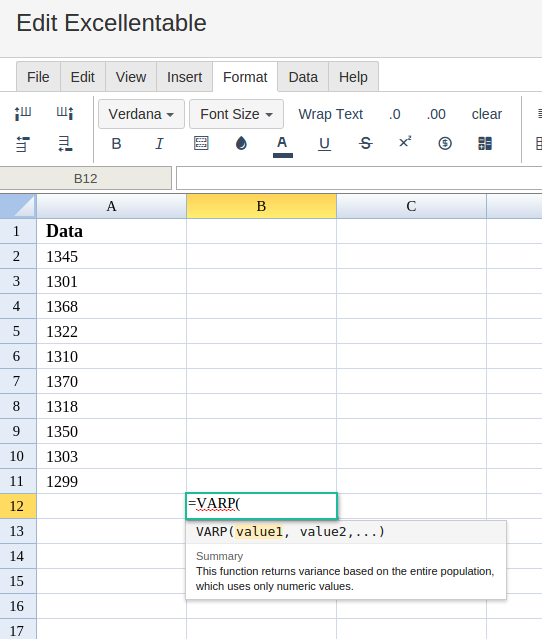Click the insert row above icon
The image size is (542, 639).
point(23,144)
